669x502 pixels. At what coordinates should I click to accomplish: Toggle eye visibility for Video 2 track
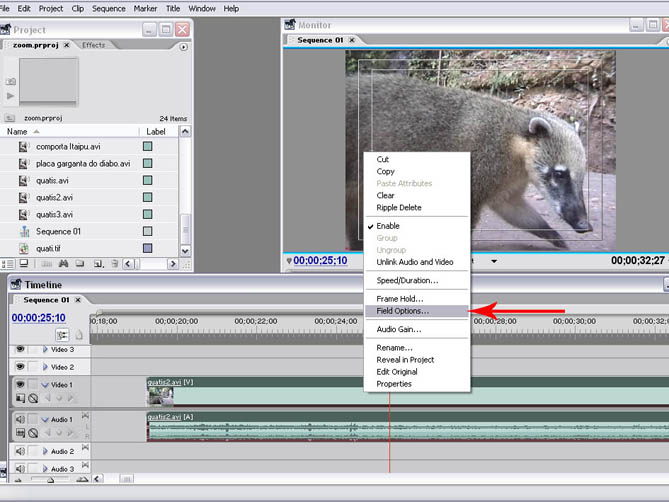tap(19, 367)
